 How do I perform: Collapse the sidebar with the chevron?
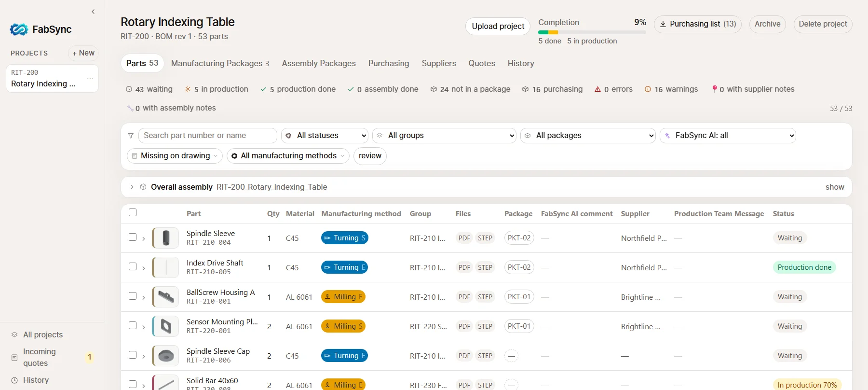click(93, 12)
